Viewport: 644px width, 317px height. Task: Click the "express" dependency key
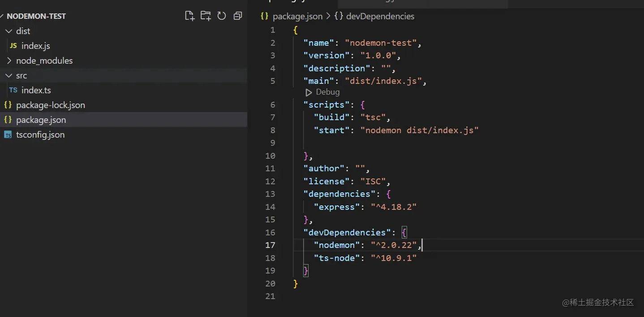pos(337,207)
